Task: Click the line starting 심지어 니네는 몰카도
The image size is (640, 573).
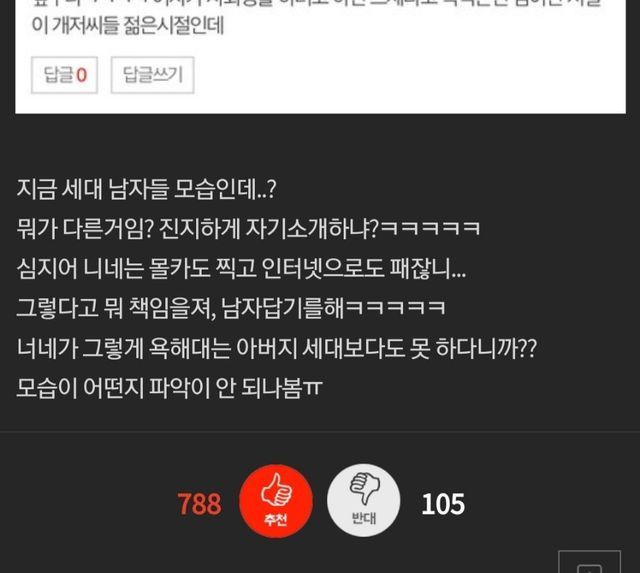Action: pyautogui.click(x=241, y=268)
